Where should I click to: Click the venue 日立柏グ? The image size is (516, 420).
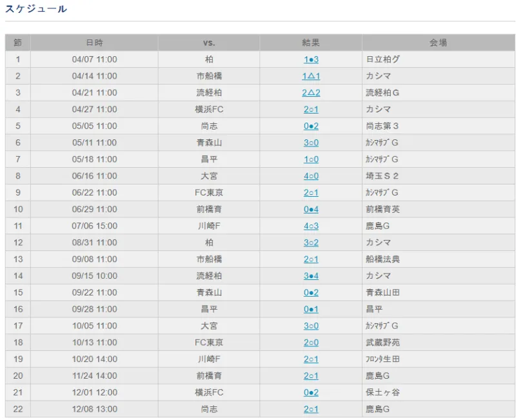coord(382,59)
